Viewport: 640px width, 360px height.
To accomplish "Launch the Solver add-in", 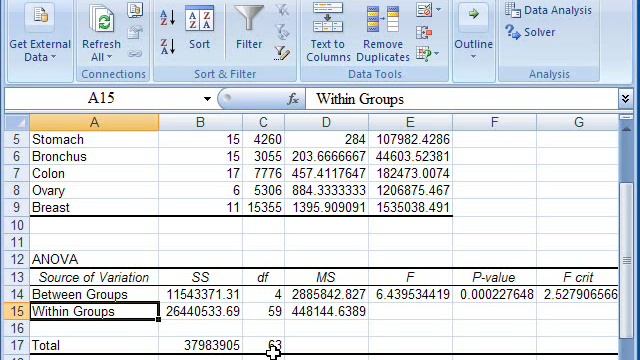I will pyautogui.click(x=530, y=32).
